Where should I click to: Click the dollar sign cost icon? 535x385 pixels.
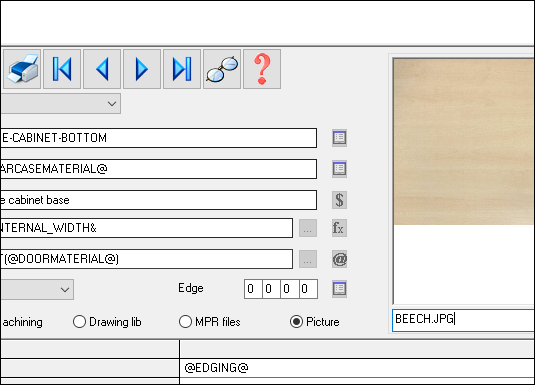pyautogui.click(x=339, y=200)
